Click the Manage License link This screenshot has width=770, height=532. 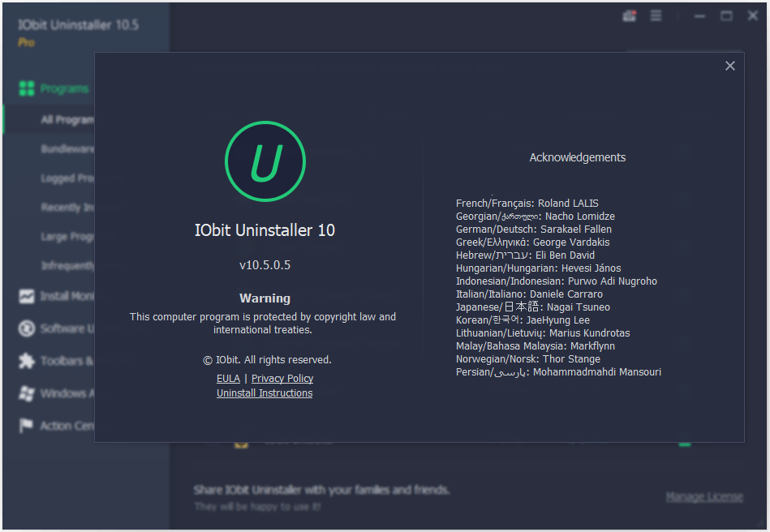(x=704, y=497)
